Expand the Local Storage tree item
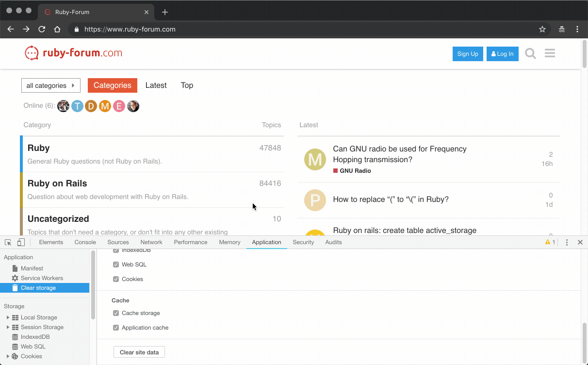588x365 pixels. [8, 317]
